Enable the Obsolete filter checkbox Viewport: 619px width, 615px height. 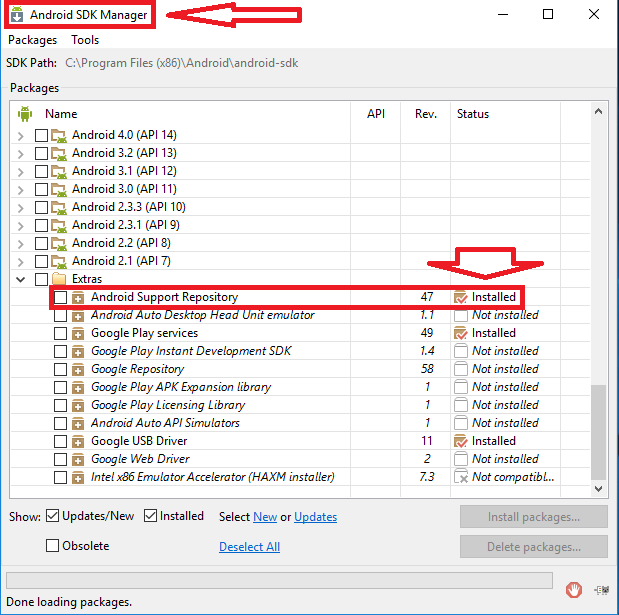coord(53,546)
